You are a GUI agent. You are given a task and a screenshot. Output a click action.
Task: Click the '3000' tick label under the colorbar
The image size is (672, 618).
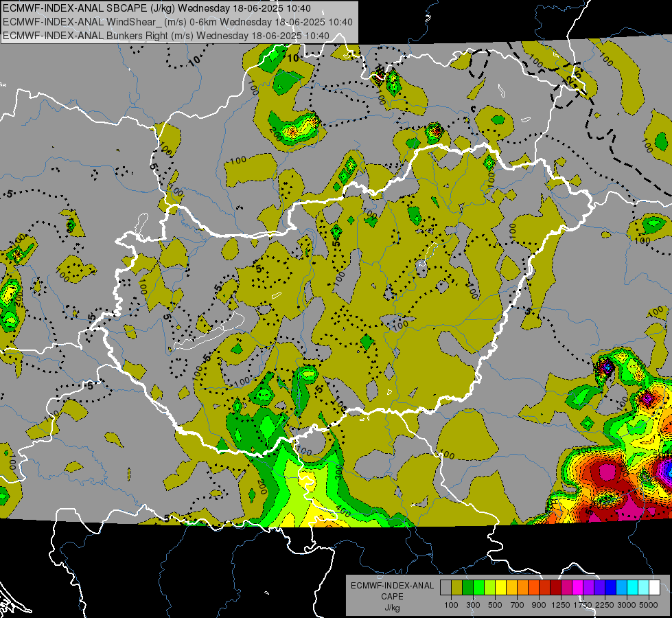[627, 605]
